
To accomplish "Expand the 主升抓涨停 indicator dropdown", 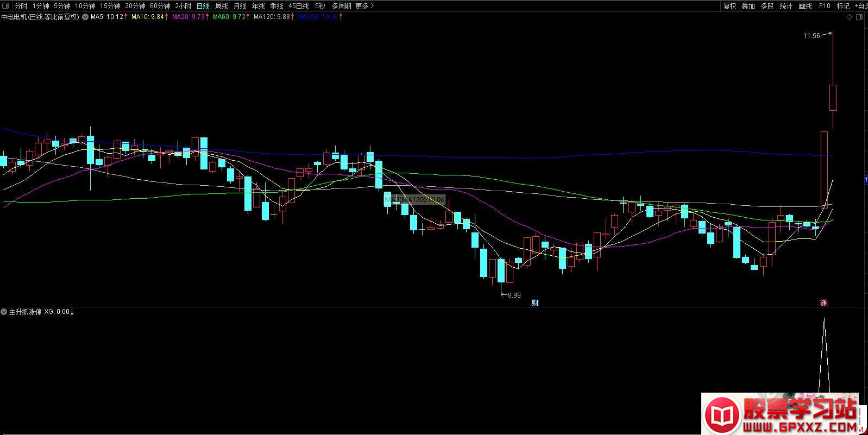I will pos(4,312).
